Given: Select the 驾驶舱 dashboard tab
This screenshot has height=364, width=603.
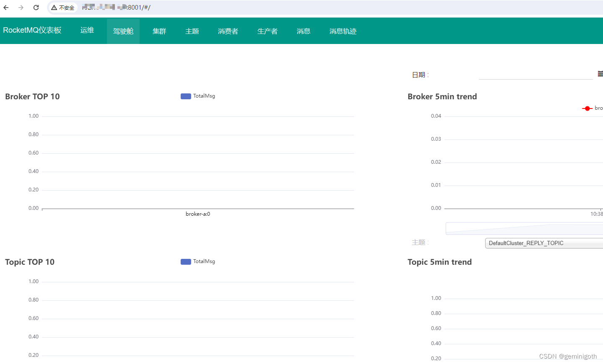Looking at the screenshot, I should click(123, 31).
